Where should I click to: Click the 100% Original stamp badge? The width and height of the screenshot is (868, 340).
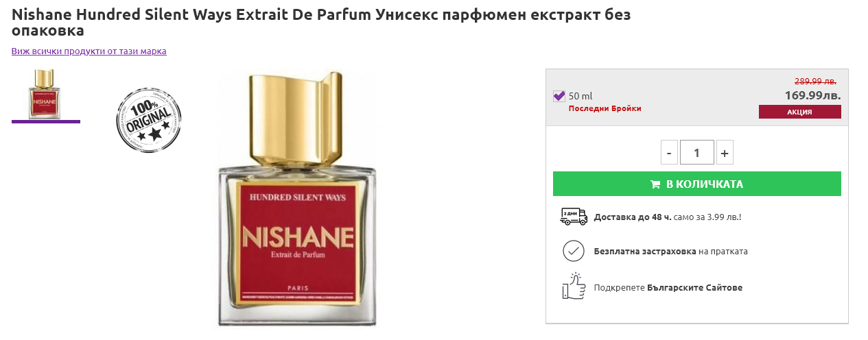point(149,121)
